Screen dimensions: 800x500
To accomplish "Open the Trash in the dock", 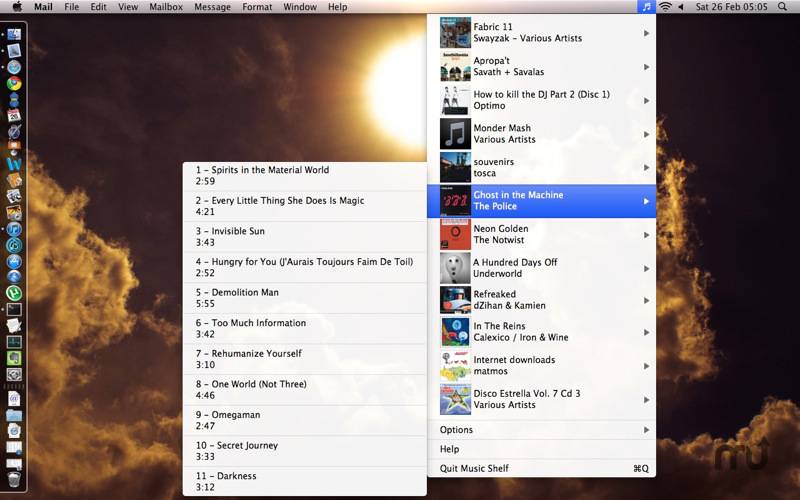I will tap(14, 479).
